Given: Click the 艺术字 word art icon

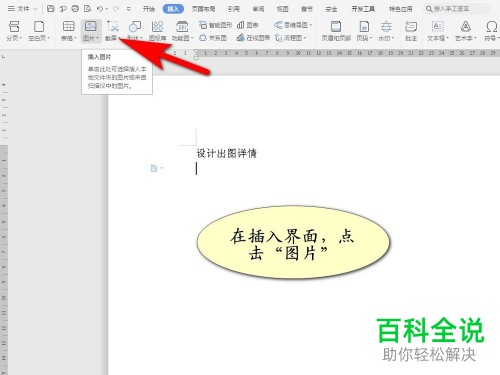Looking at the screenshot, I should pos(466,27).
